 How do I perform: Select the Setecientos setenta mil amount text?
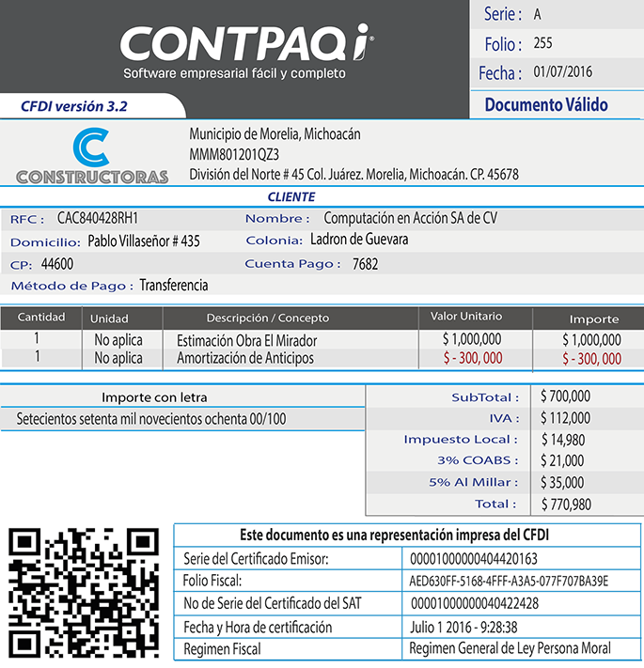point(151,419)
